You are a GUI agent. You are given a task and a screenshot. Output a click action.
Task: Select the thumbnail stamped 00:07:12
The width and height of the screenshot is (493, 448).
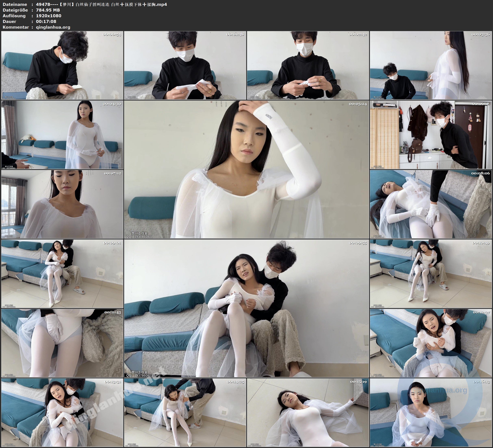click(62, 204)
